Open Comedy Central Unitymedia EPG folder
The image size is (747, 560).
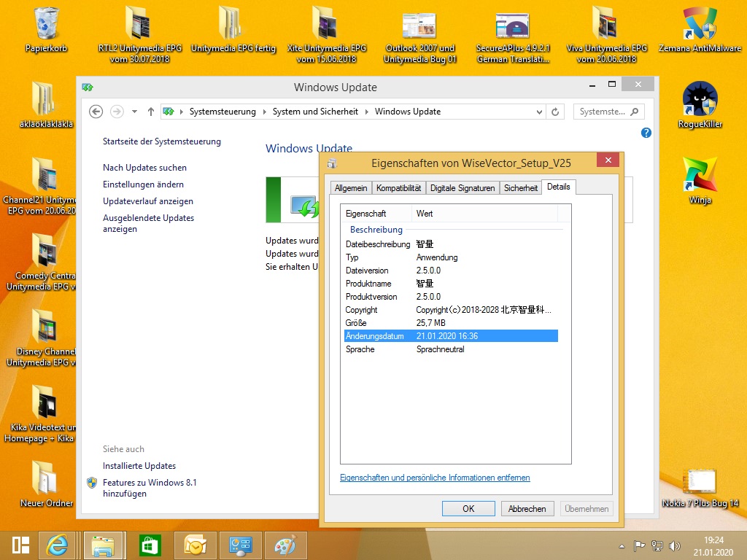42,262
